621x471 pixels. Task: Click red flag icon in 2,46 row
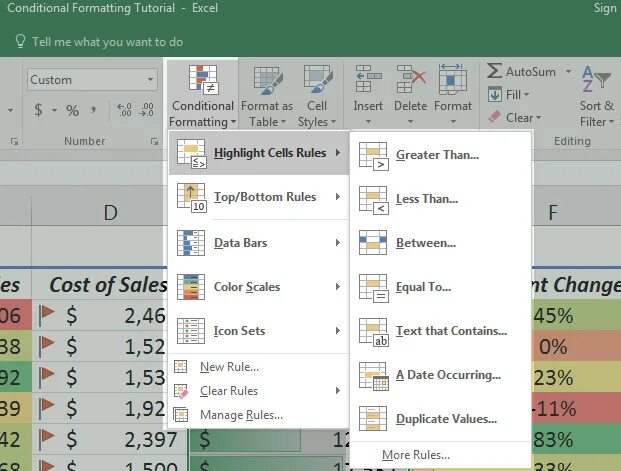click(x=47, y=315)
